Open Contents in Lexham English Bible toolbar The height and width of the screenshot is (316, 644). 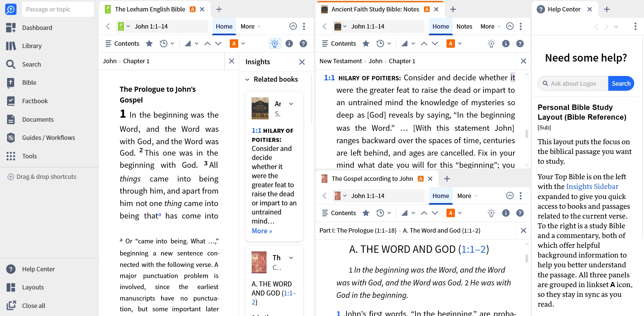122,43
